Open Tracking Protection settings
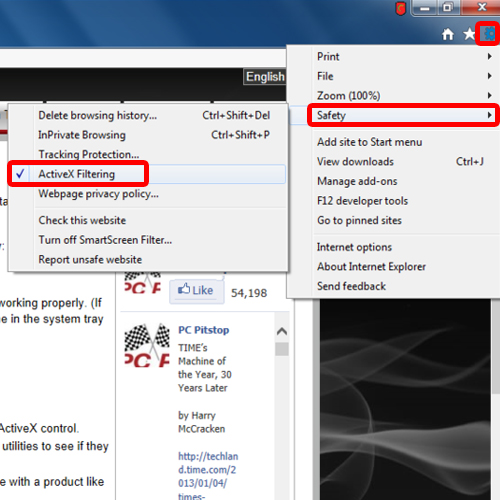Image resolution: width=500 pixels, height=500 pixels. coord(147,154)
